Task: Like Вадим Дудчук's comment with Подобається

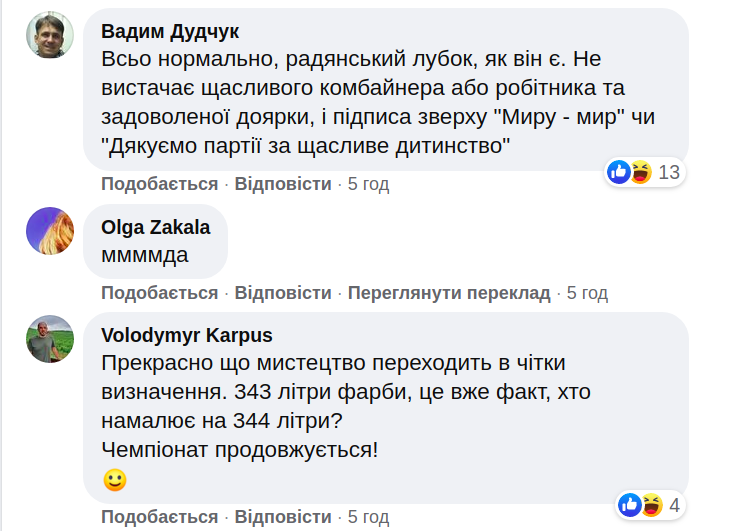Action: (x=159, y=184)
